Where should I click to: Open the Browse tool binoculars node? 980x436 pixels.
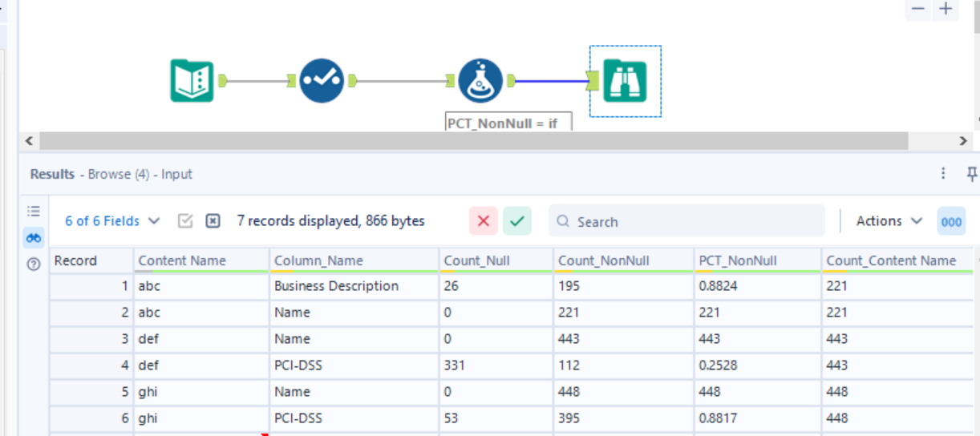(x=625, y=81)
